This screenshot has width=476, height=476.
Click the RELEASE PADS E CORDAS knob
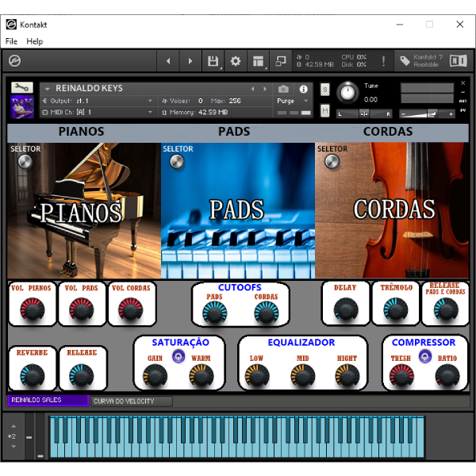click(x=446, y=309)
